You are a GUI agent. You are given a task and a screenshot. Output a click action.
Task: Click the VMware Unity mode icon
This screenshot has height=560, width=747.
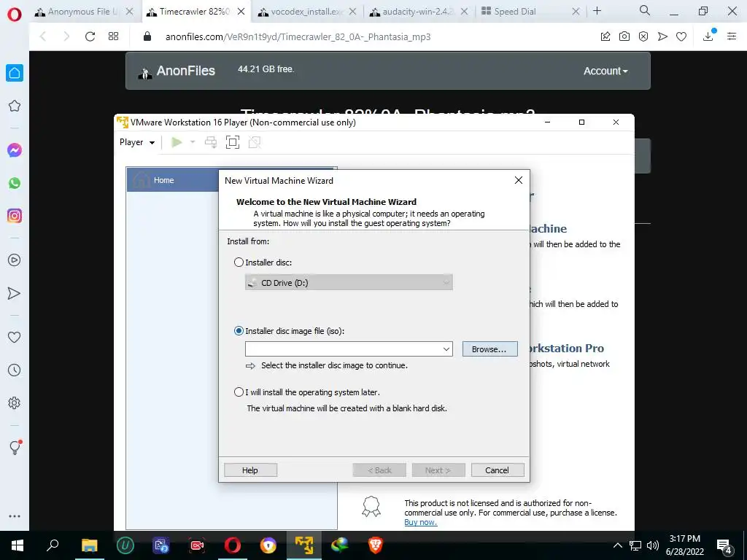[255, 142]
